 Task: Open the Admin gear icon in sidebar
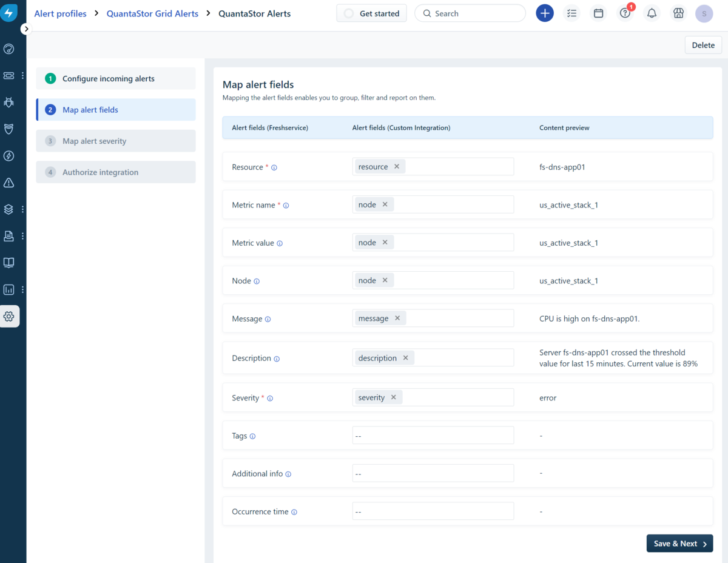pos(9,316)
